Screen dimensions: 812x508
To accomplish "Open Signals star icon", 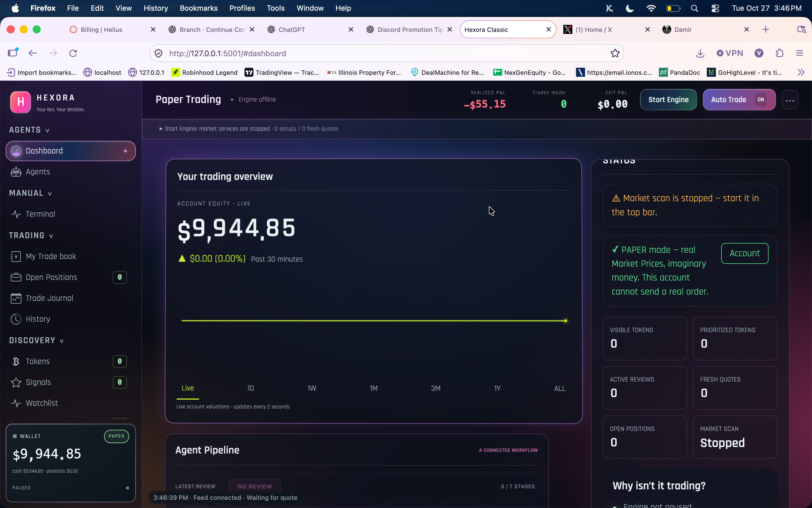I will tap(16, 382).
